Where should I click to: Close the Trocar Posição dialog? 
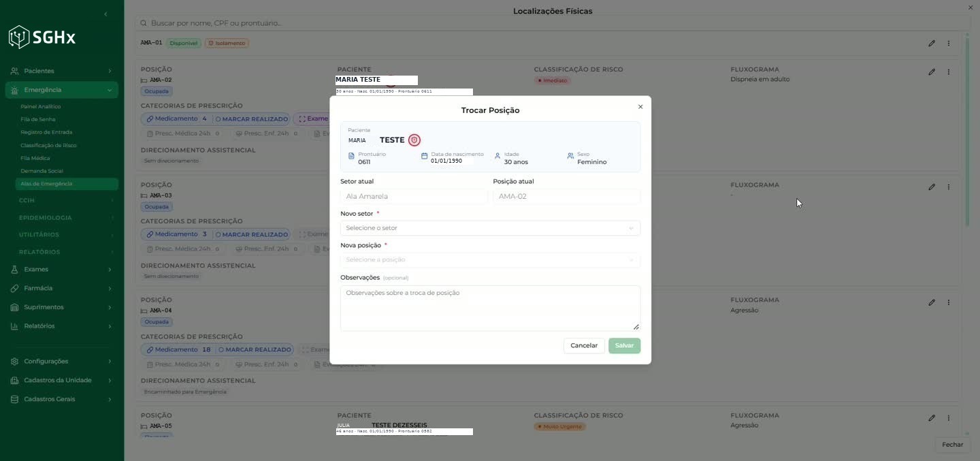point(640,107)
